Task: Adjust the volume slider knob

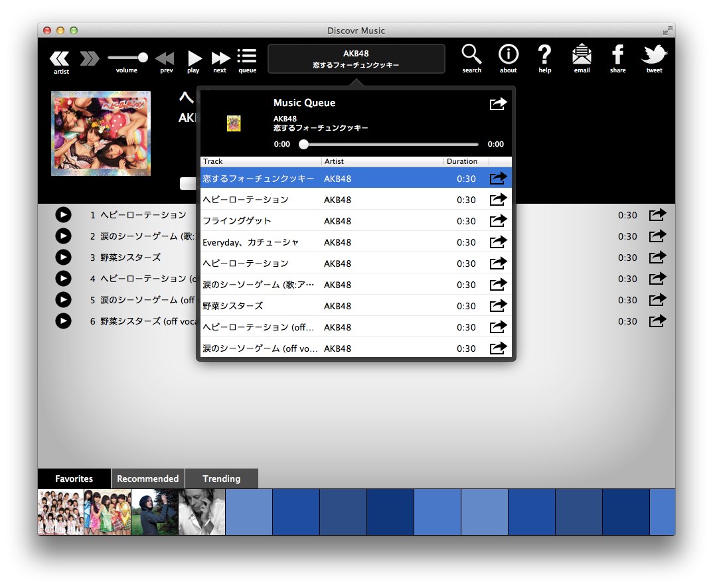Action: click(x=143, y=58)
